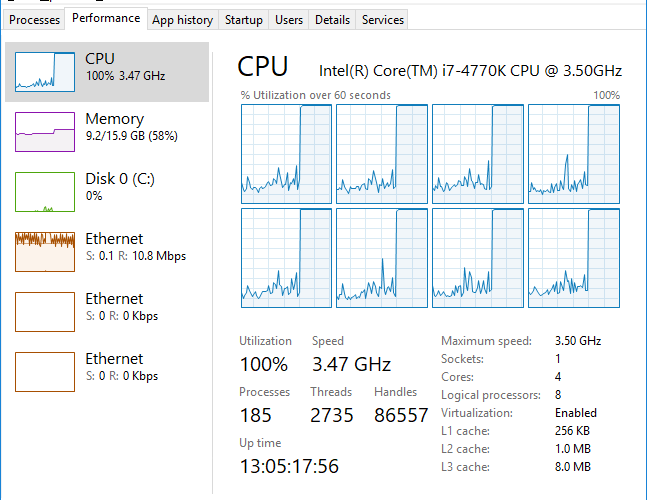Click the 3.47 GHz speed value
Viewport: 647px width, 500px height.
click(351, 364)
